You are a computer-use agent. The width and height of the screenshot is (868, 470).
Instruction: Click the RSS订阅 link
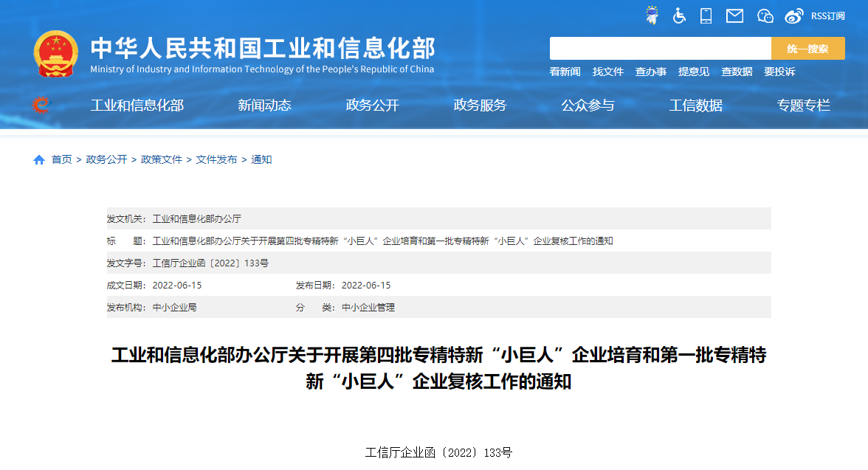click(827, 15)
